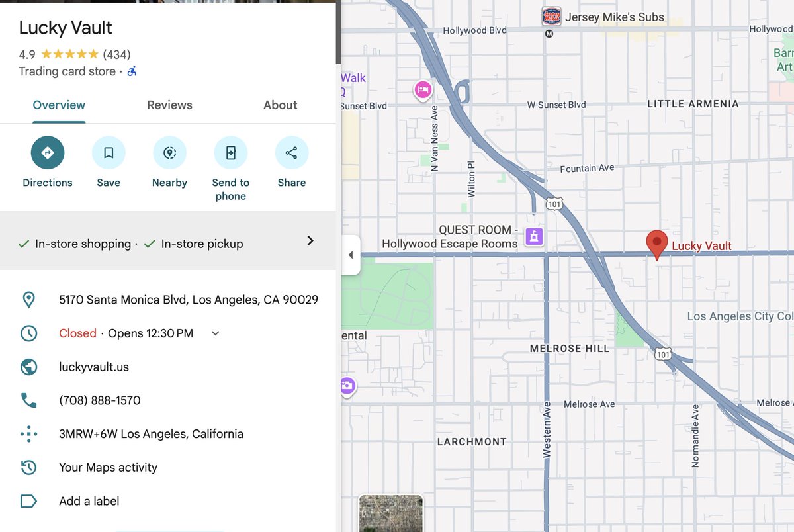Click the LARCHMONT neighborhood label

(472, 442)
